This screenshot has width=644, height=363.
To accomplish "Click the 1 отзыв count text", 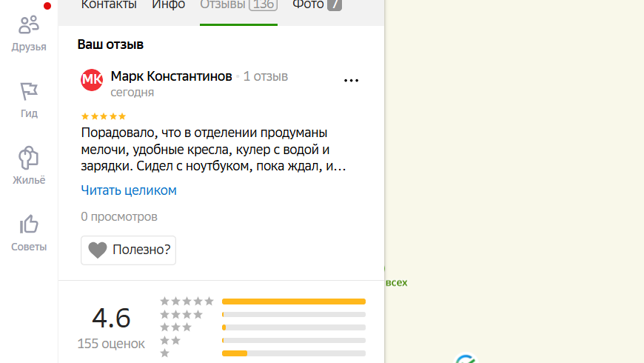I will (x=265, y=76).
